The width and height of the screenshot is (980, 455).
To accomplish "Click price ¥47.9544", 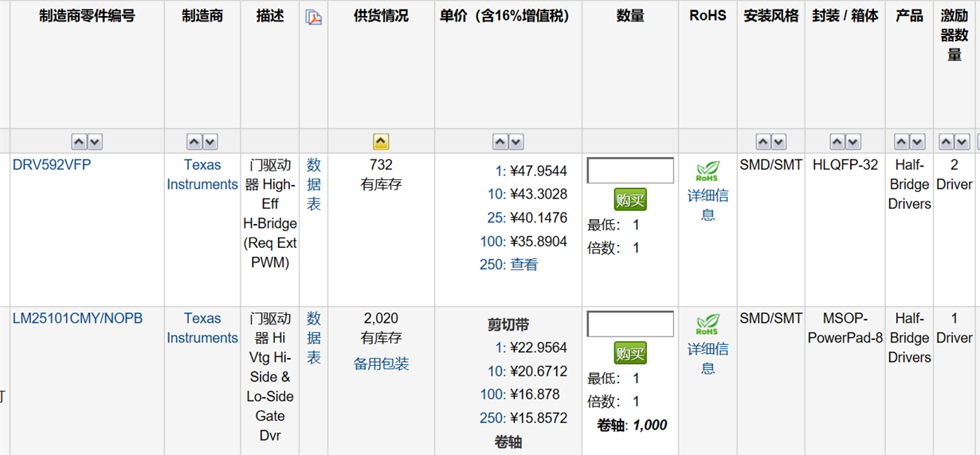I will (x=539, y=171).
